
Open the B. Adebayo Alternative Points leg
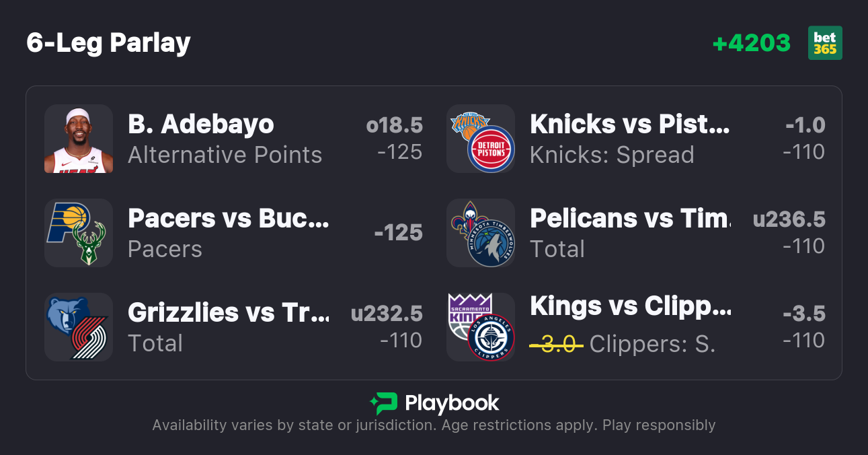[225, 139]
